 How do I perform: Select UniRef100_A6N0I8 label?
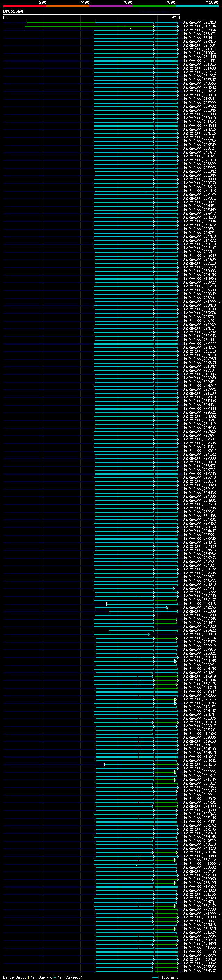click(x=199, y=634)
